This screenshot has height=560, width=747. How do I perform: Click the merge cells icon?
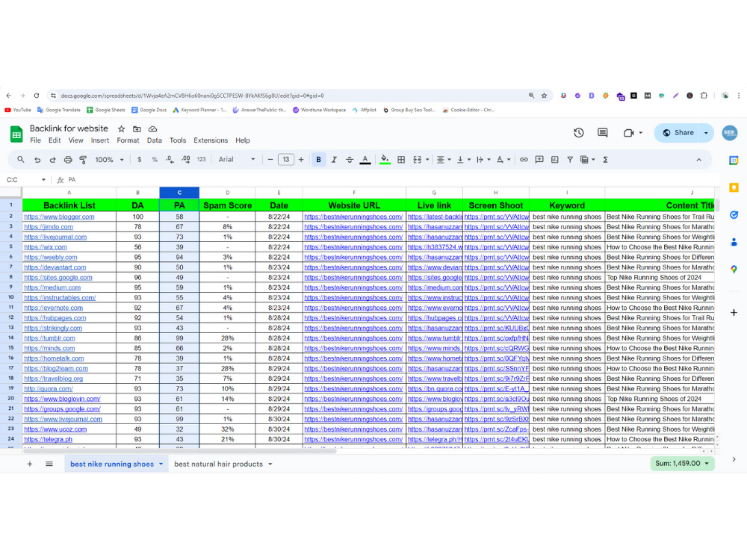(418, 160)
